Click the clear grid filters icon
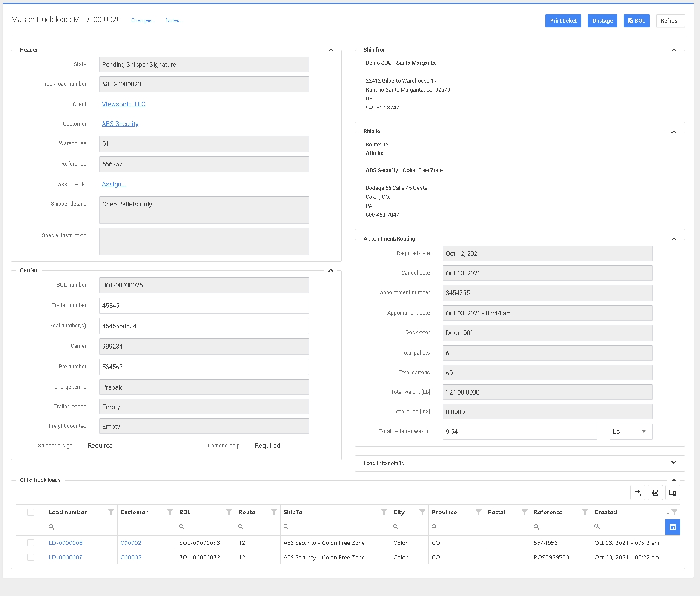Screen dimensions: 700x596 click(x=637, y=493)
